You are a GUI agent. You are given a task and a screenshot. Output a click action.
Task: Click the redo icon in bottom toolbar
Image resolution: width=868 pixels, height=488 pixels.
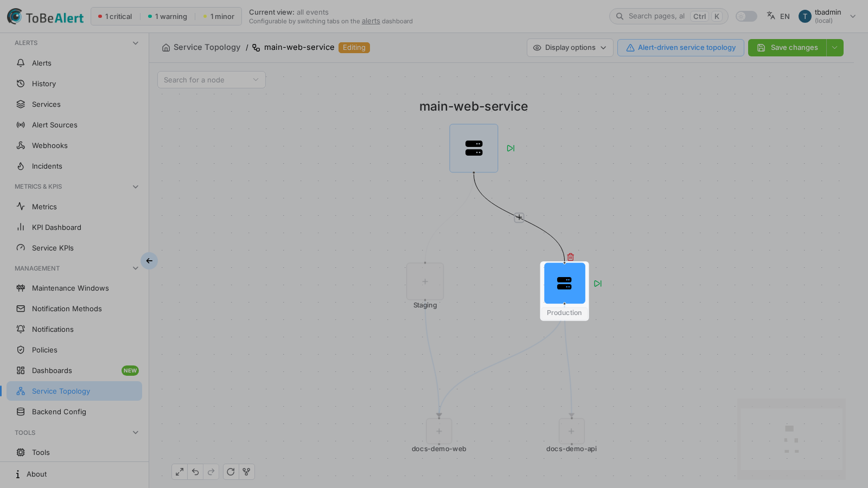click(x=211, y=472)
